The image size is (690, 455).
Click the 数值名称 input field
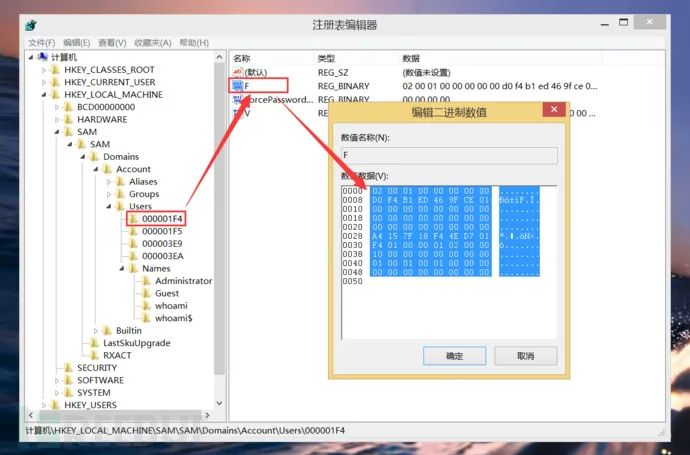[449, 155]
